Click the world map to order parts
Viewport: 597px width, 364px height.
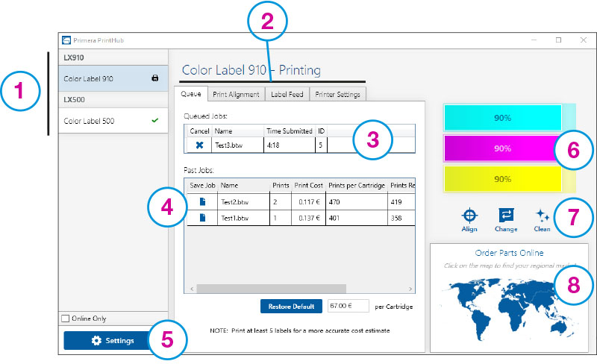(509, 308)
